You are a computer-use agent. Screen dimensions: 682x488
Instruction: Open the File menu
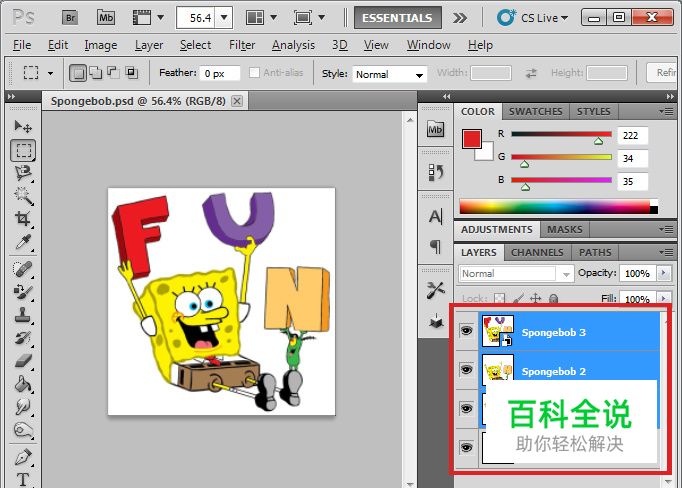(22, 45)
